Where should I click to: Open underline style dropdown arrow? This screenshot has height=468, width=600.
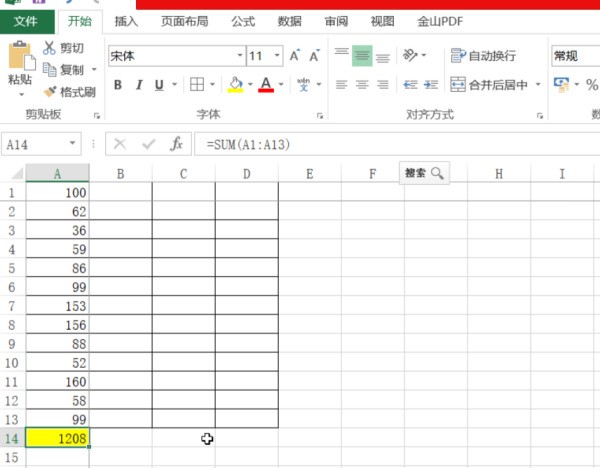click(174, 84)
